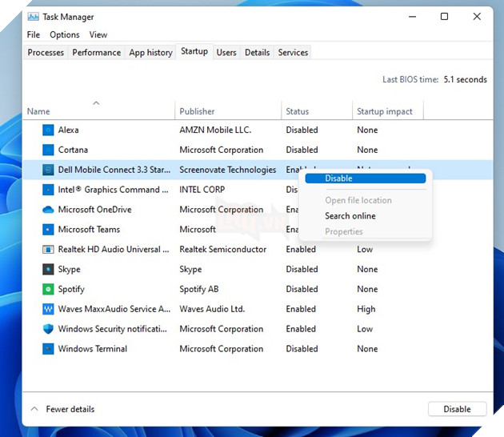Select Windows Security notification entry name
504x437 pixels.
113,329
